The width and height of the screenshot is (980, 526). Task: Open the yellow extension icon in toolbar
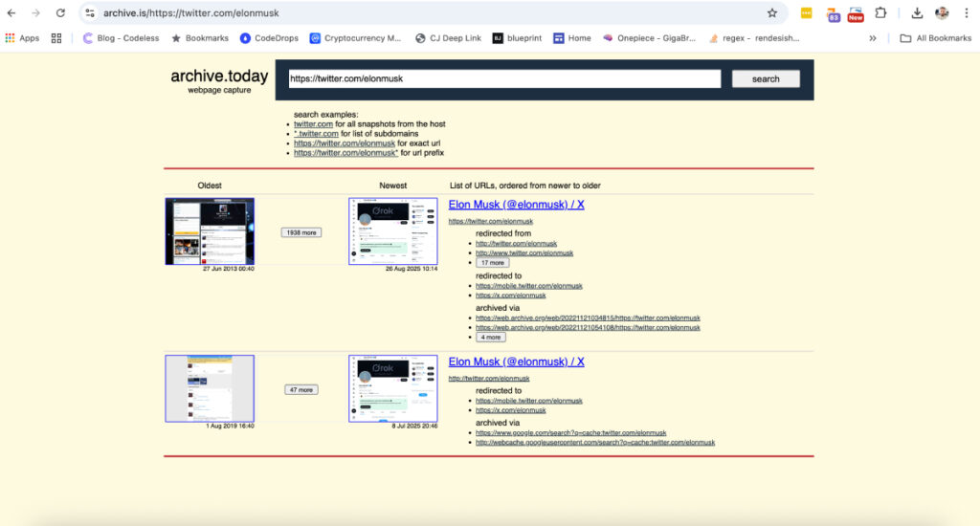point(806,13)
